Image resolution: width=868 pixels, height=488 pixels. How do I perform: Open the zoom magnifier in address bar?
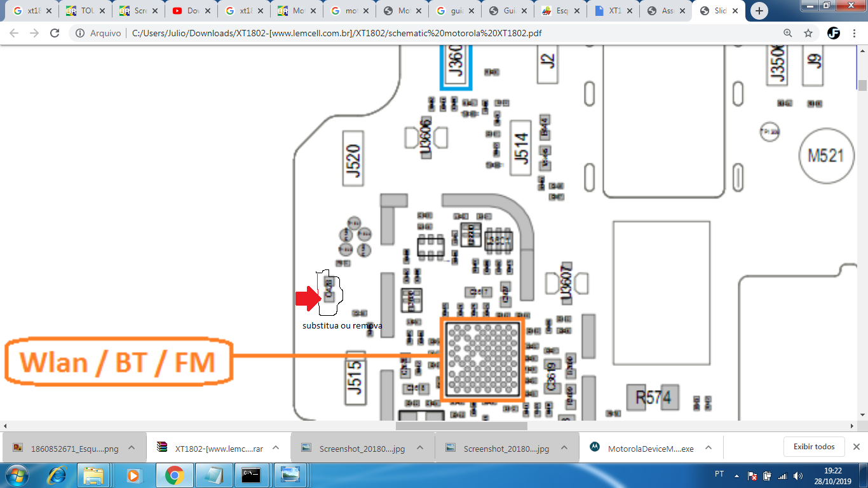point(788,33)
